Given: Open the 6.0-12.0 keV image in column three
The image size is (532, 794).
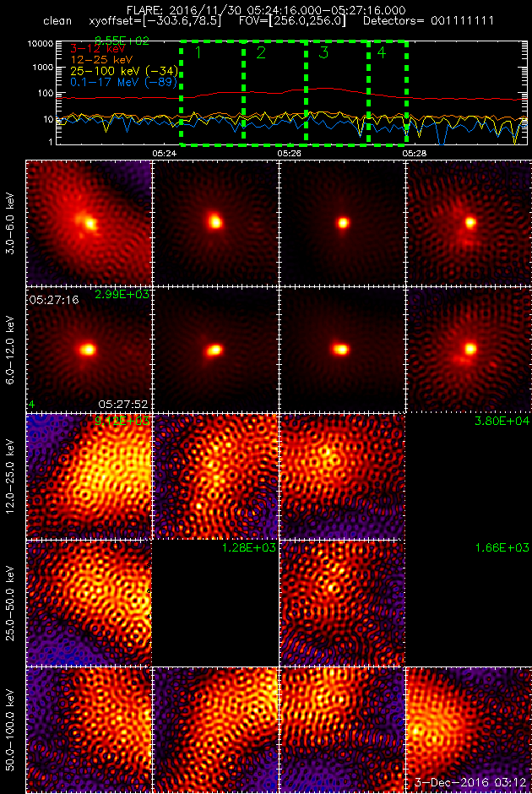Looking at the screenshot, I should pyautogui.click(x=342, y=350).
